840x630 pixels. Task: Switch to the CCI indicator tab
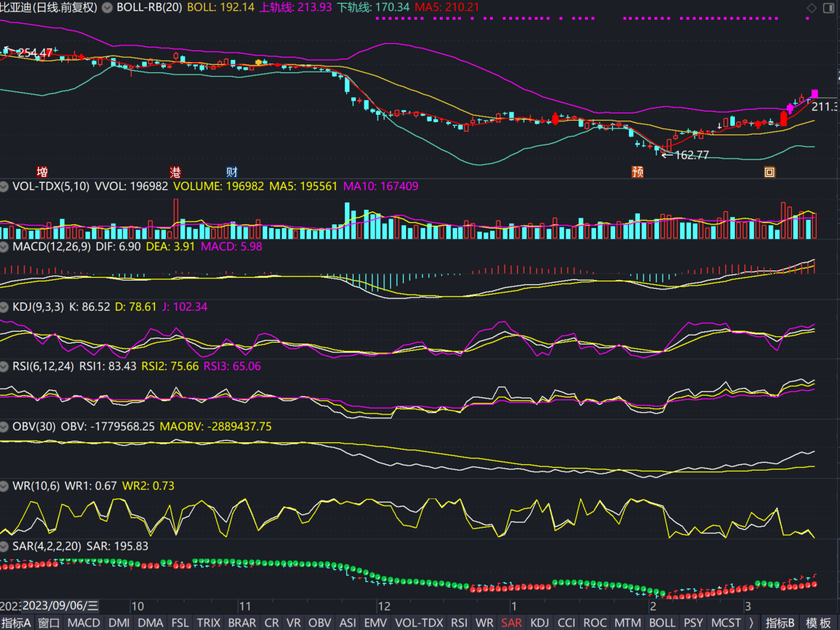coord(566,623)
